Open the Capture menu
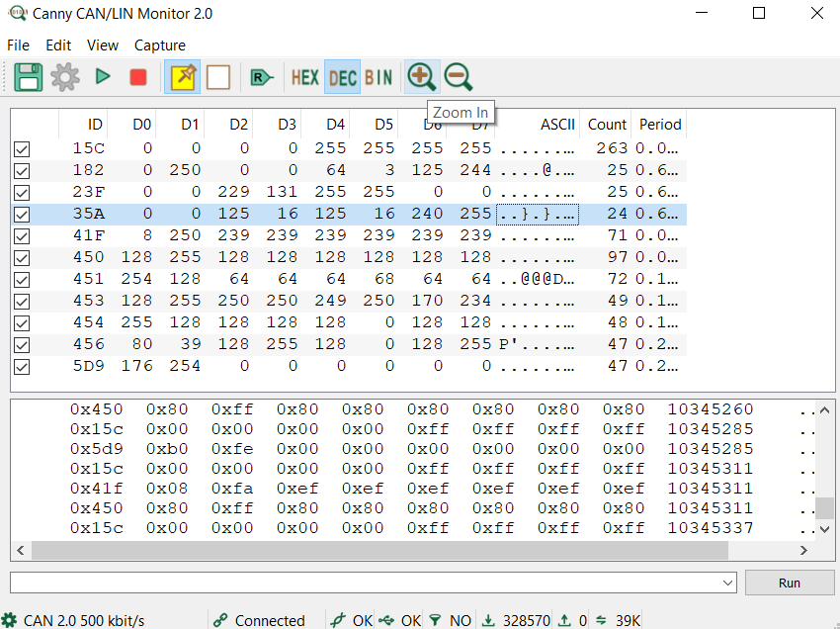Screen dimensions: 840x629 (x=160, y=45)
